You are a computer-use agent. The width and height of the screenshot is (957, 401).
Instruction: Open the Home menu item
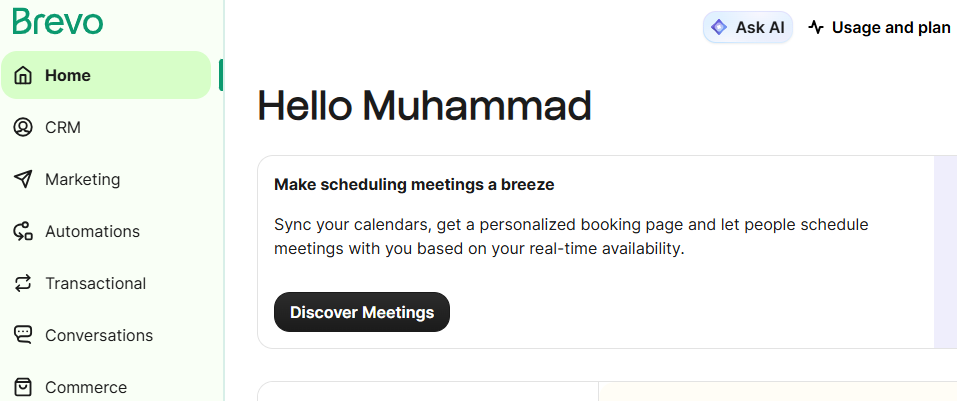[68, 76]
